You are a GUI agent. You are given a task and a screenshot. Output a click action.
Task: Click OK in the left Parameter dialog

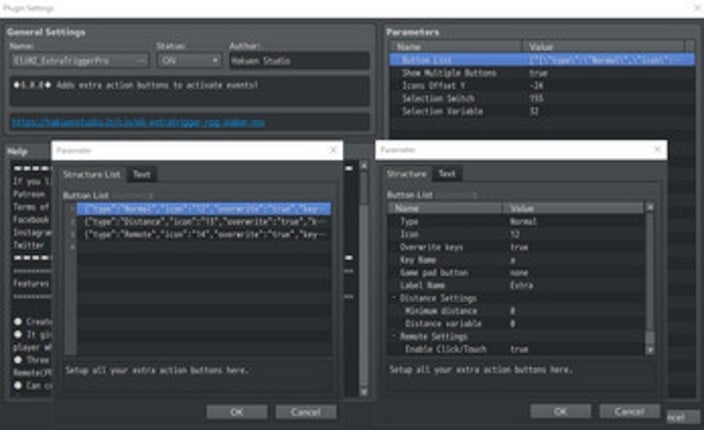[235, 411]
